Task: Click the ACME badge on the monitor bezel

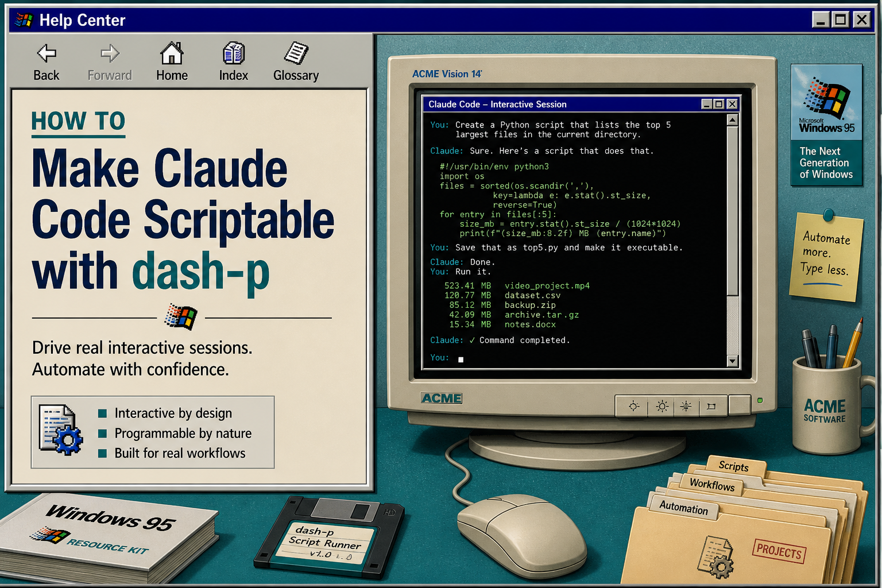Action: (442, 399)
